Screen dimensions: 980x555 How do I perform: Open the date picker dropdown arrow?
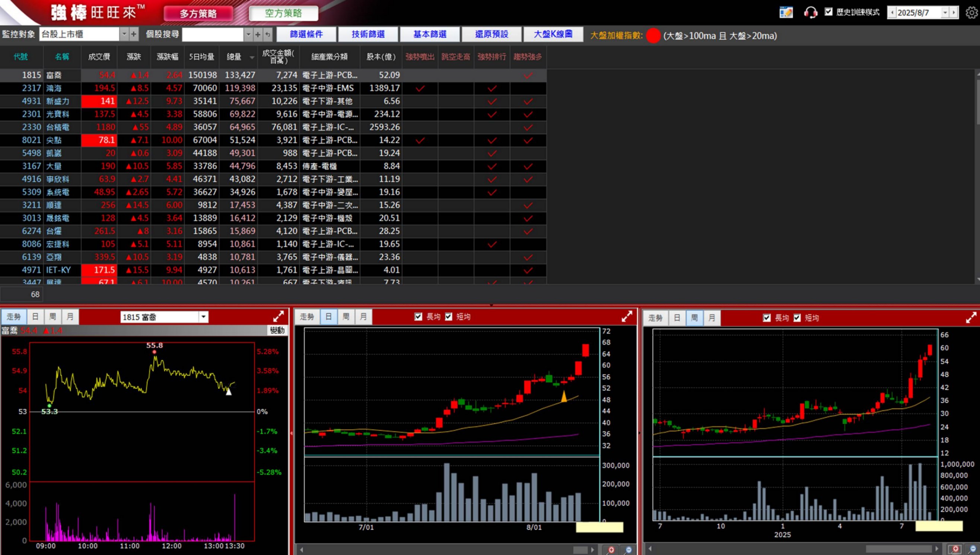(945, 13)
